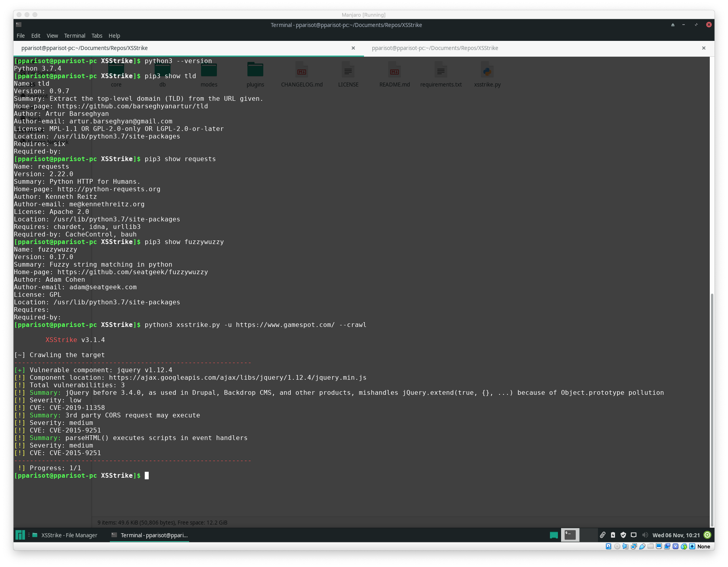Open the Tabs menu
Screen dimensions: 728x567
click(x=97, y=36)
